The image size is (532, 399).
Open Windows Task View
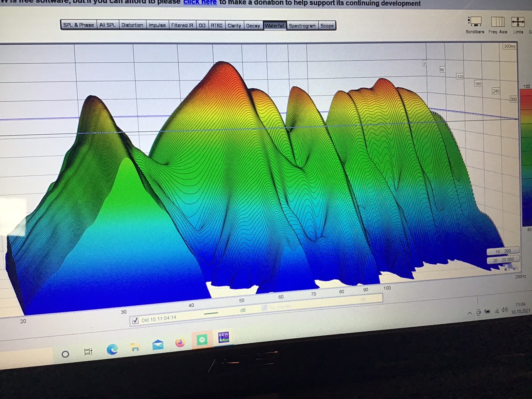point(88,352)
